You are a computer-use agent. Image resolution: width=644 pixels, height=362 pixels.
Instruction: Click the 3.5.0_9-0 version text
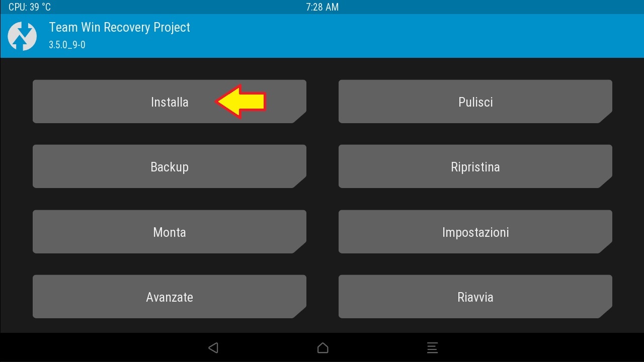(67, 45)
